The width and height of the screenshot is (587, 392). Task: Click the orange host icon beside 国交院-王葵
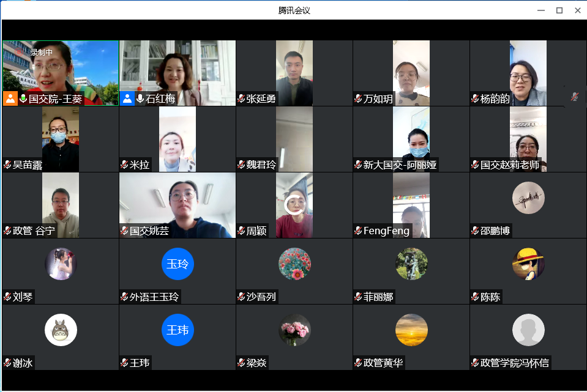pyautogui.click(x=10, y=98)
